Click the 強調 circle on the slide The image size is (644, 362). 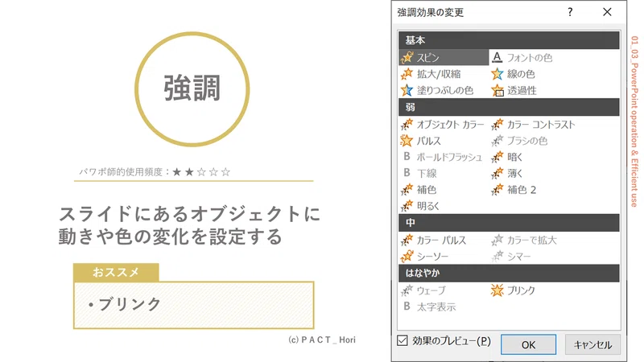pos(192,89)
